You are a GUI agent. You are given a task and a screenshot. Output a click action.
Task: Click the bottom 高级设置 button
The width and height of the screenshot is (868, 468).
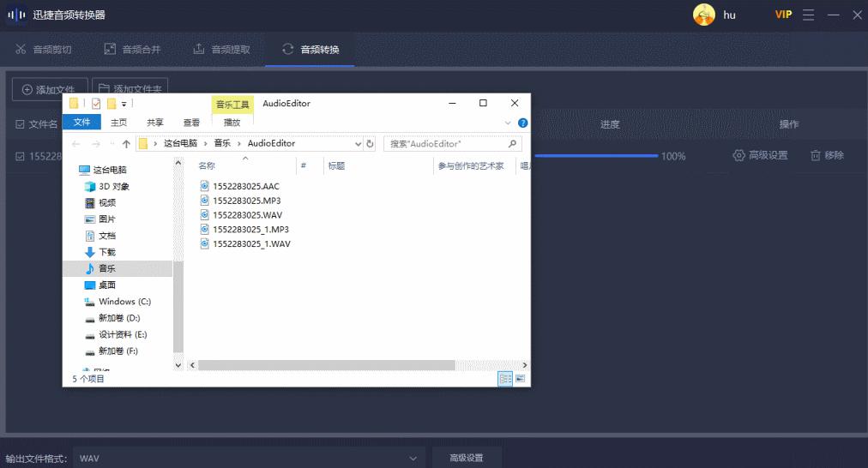point(467,458)
